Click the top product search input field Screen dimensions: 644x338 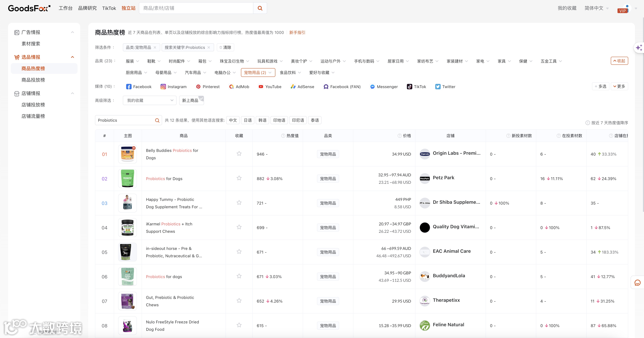click(196, 8)
